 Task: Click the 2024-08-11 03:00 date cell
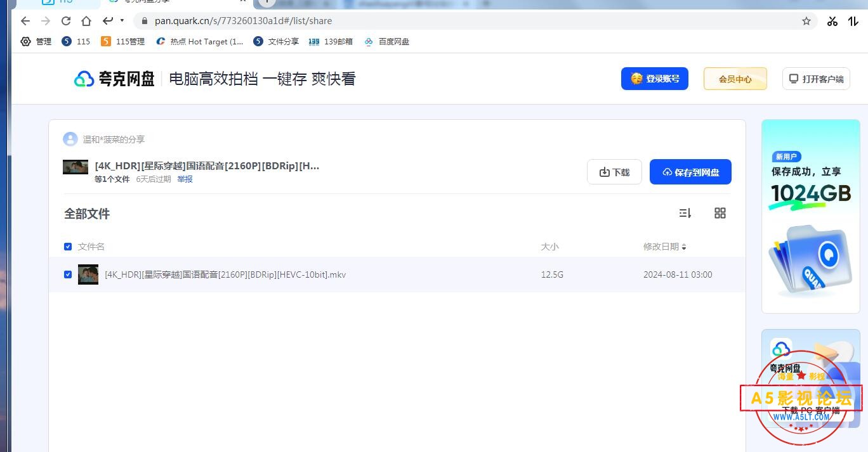tap(678, 274)
